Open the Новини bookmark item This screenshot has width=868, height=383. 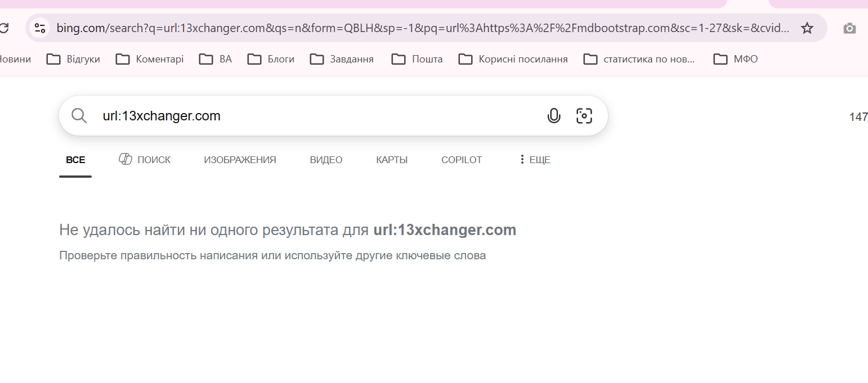[x=15, y=59]
